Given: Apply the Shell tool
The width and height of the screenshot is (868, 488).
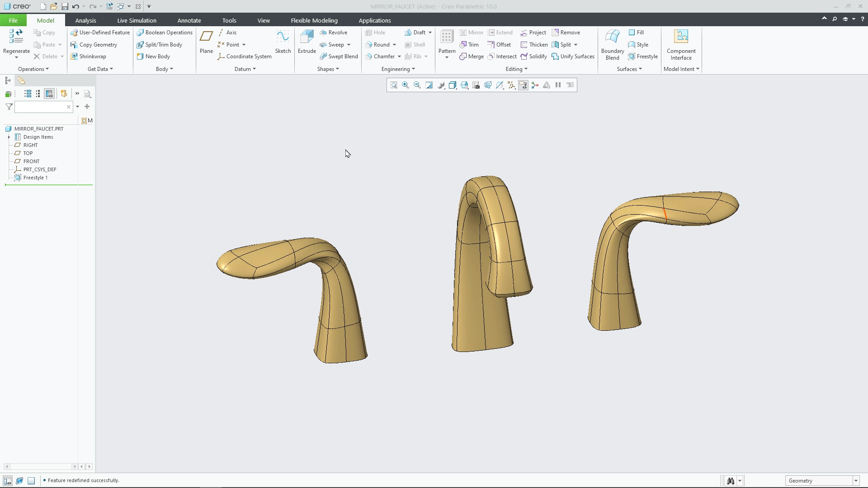Looking at the screenshot, I should click(415, 44).
